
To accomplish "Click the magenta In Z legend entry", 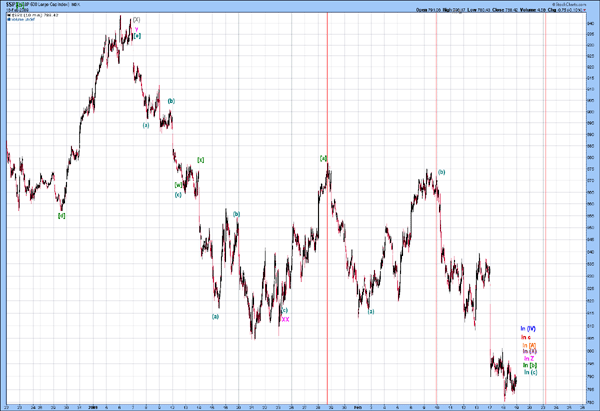I will [x=527, y=358].
